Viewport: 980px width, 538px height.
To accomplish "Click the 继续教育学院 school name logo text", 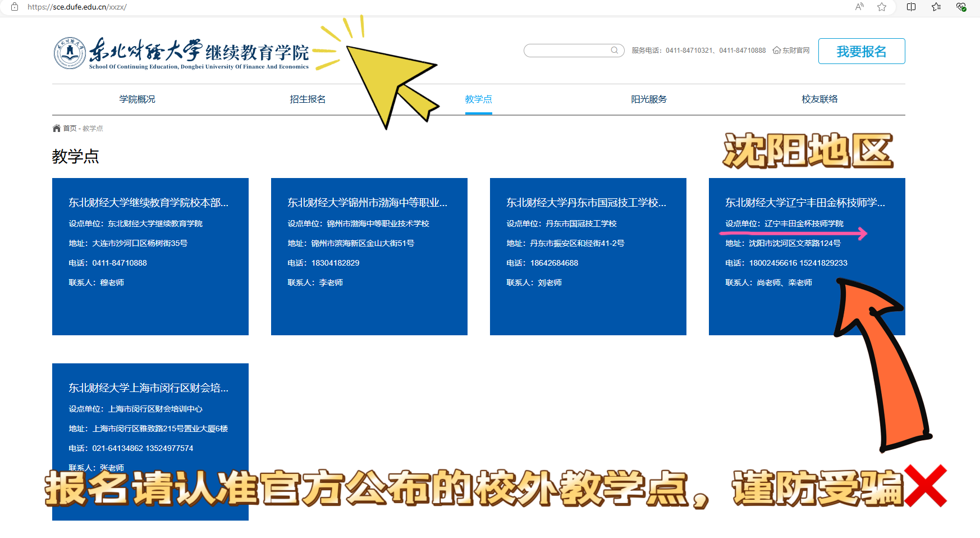I will tap(257, 53).
